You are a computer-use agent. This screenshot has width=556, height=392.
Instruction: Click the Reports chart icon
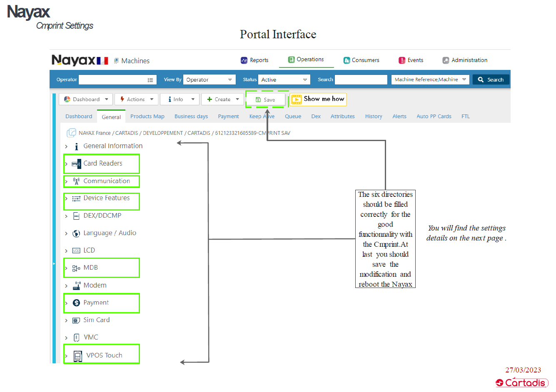[244, 60]
